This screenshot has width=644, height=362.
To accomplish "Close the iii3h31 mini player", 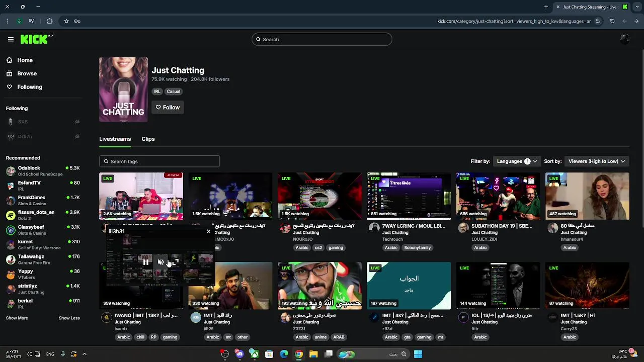I will tap(208, 231).
